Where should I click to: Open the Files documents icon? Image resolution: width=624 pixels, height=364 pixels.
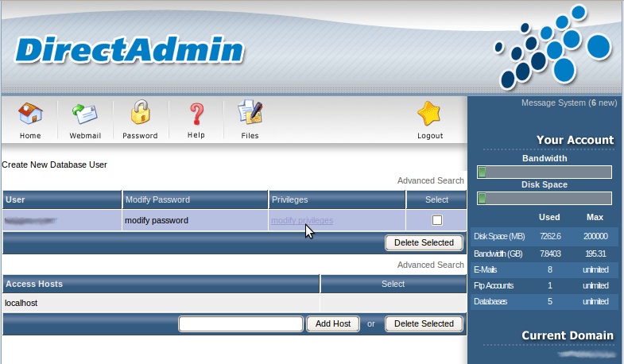click(250, 113)
